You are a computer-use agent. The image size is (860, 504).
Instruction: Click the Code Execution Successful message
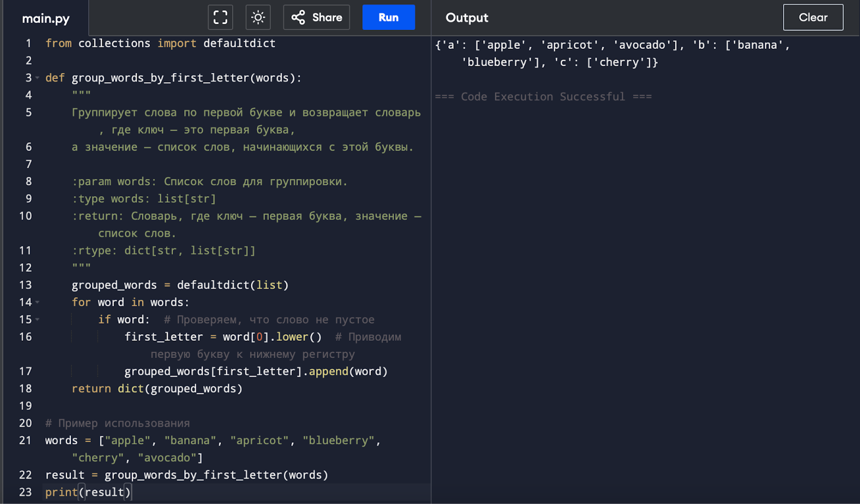[x=543, y=97]
